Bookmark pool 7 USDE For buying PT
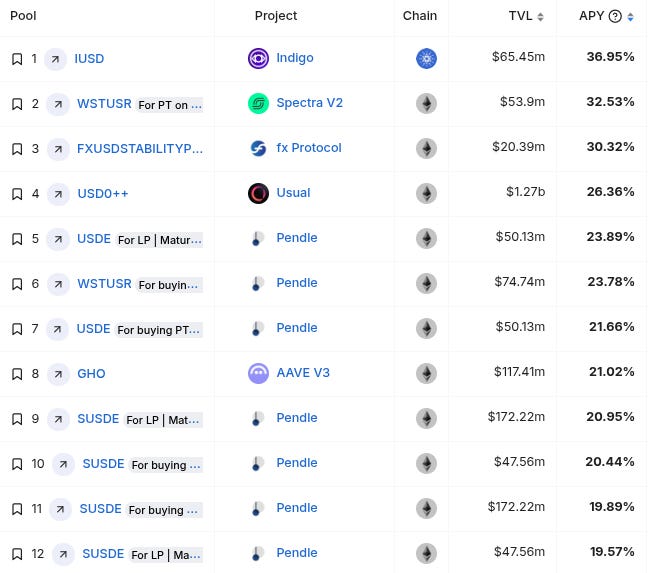 coord(17,329)
